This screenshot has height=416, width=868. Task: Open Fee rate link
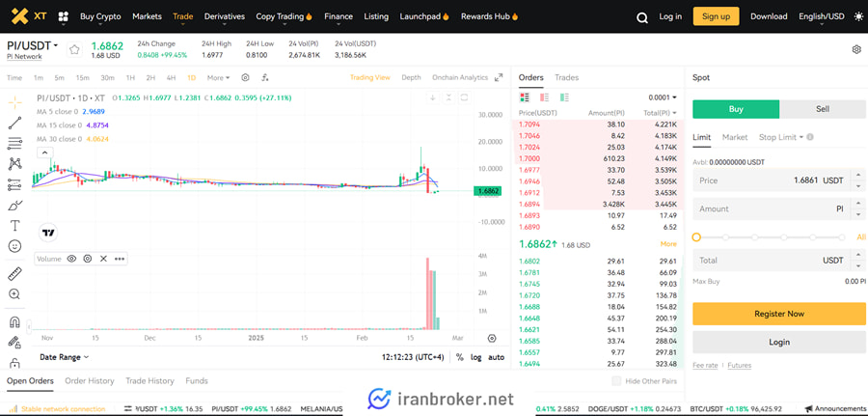[705, 366]
